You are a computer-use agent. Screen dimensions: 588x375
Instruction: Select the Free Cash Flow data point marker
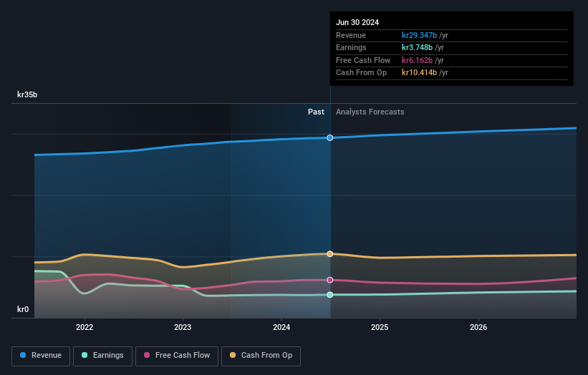[x=330, y=281]
